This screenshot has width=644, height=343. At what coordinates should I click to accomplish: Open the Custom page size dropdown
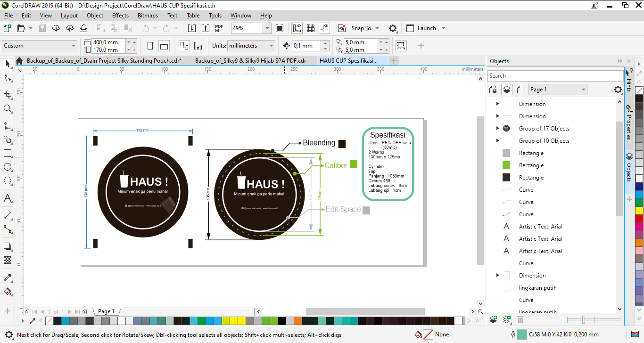[x=74, y=46]
